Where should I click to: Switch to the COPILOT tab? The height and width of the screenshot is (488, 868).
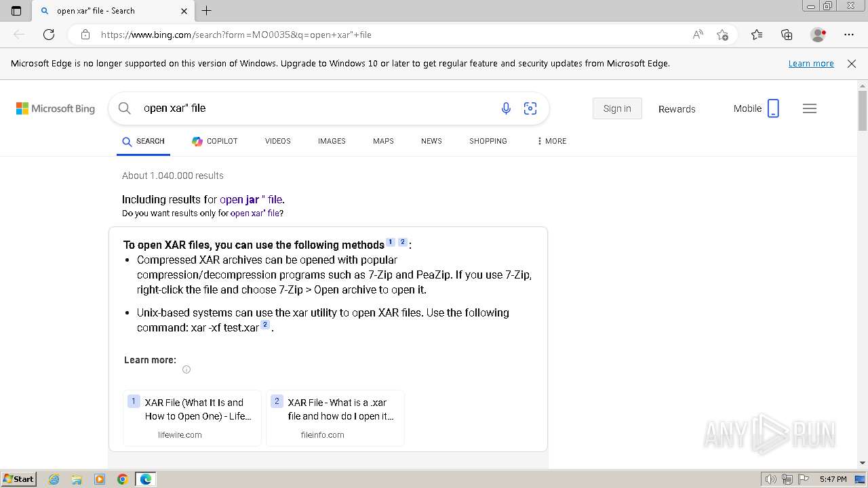[x=215, y=141]
